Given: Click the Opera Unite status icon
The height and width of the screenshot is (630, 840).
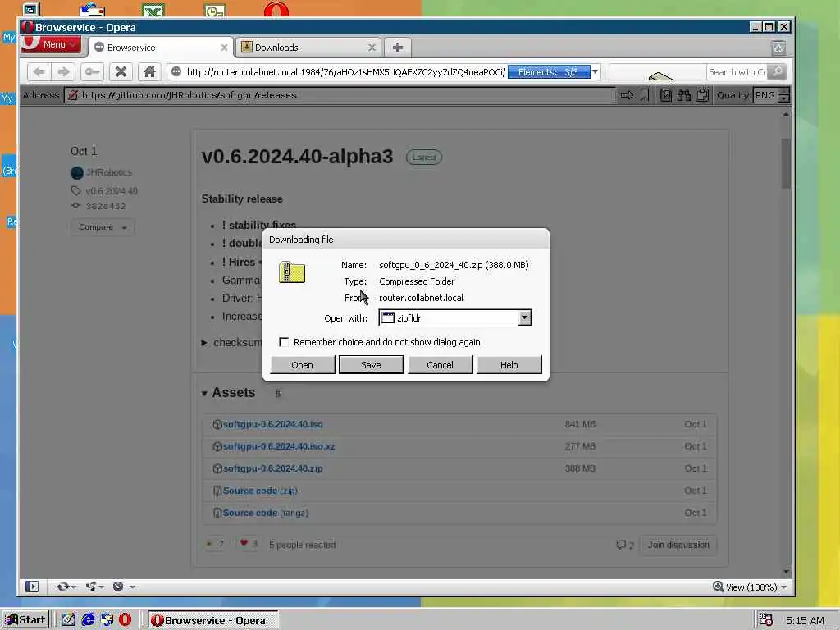Looking at the screenshot, I should 91,587.
